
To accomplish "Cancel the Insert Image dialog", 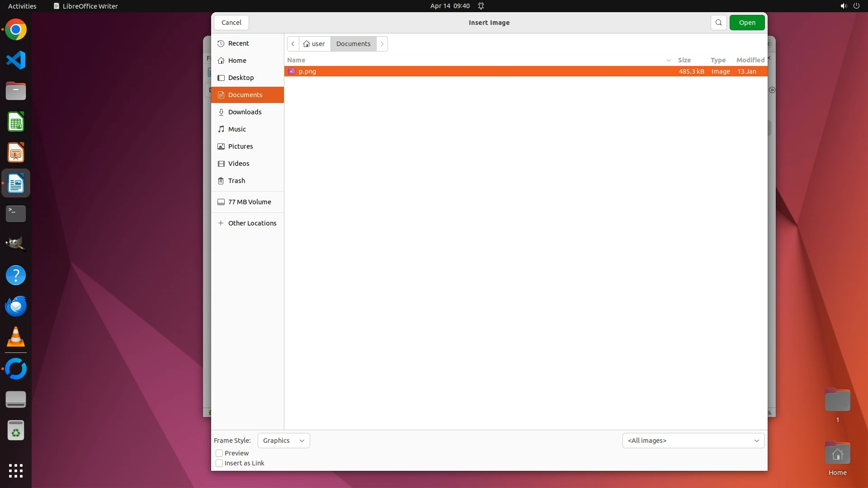I will 231,23.
